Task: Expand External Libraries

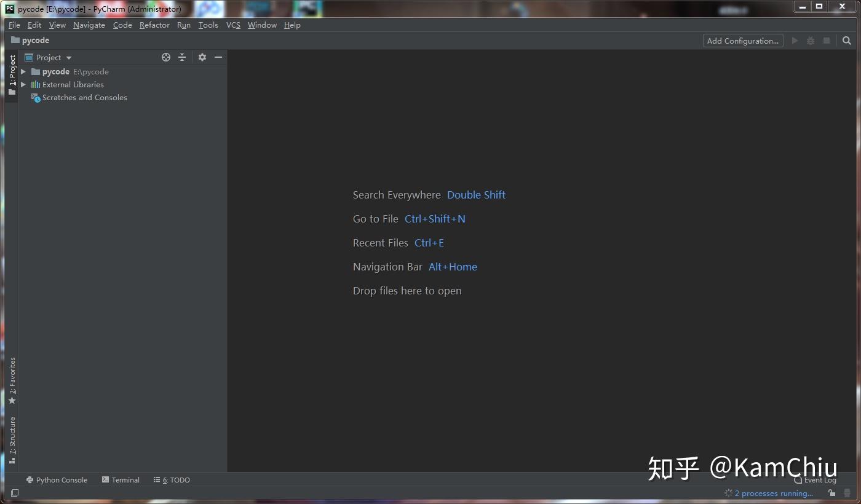Action: pos(23,84)
